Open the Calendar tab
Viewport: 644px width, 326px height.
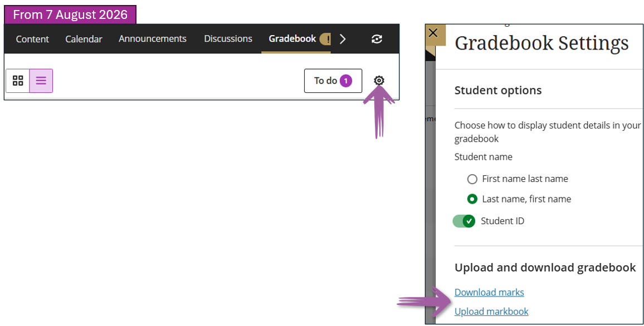84,39
